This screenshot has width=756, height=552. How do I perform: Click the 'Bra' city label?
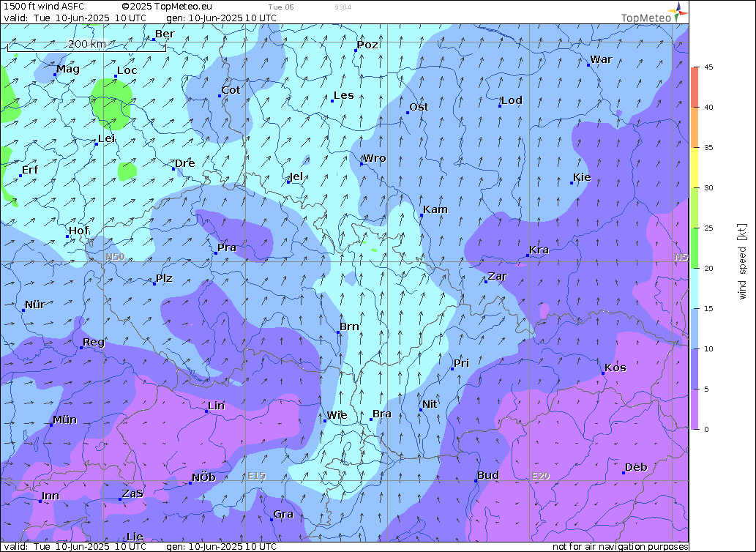382,414
